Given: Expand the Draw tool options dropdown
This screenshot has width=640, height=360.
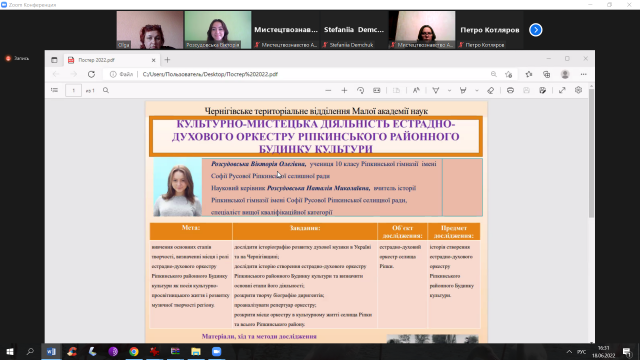Looking at the screenshot, I should click(x=449, y=90).
